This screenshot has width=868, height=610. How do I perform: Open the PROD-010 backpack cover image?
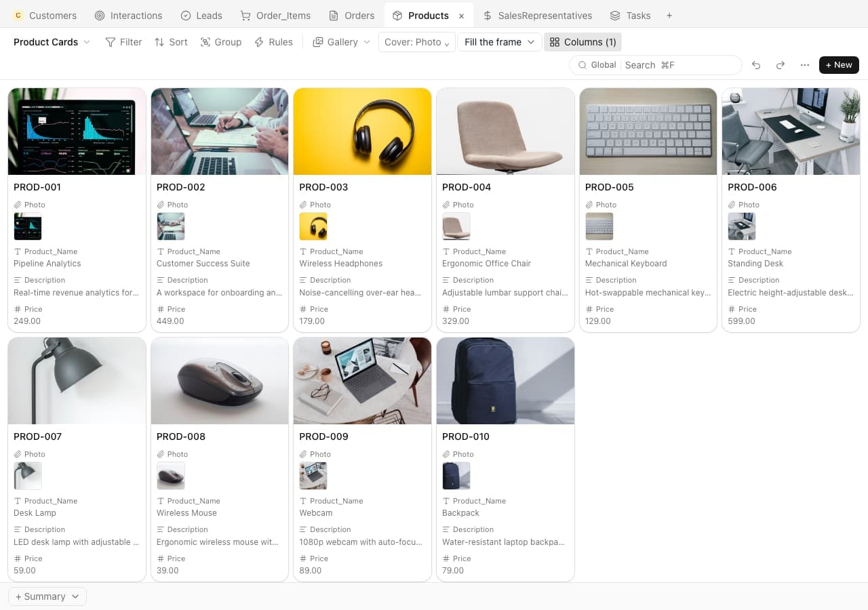point(505,381)
